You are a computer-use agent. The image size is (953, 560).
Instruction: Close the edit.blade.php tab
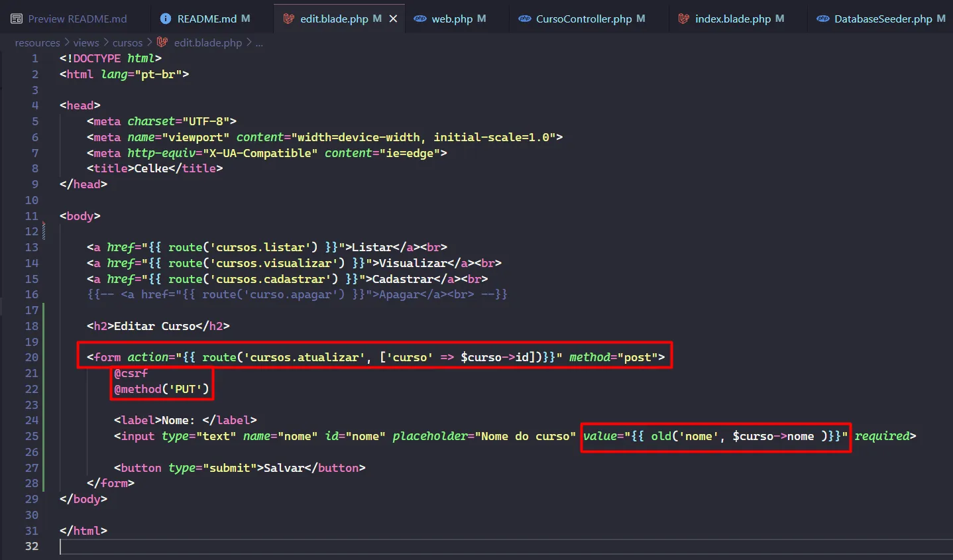(x=393, y=19)
